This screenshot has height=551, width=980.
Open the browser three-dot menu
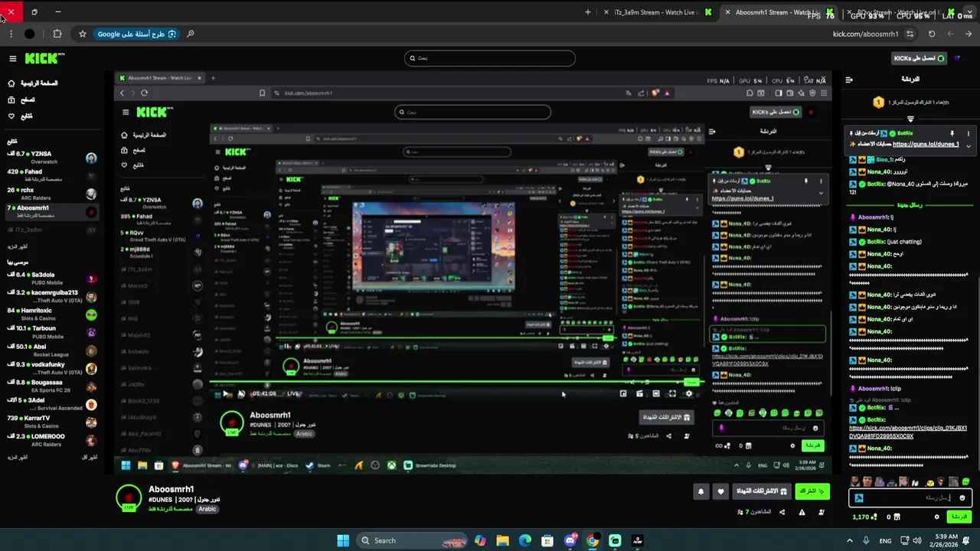[x=11, y=34]
